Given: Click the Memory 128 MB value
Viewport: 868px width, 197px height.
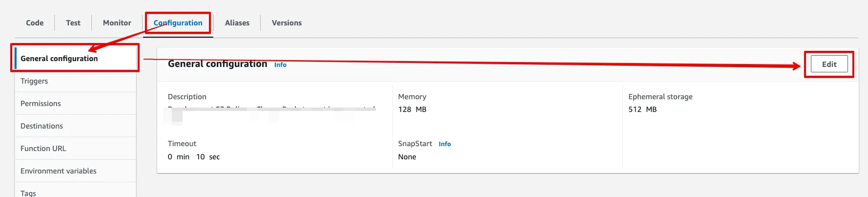Looking at the screenshot, I should [x=413, y=109].
